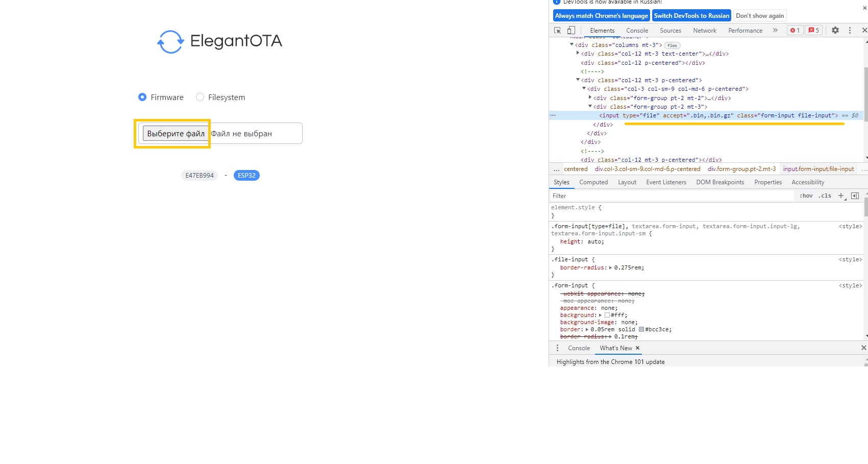
Task: Click the 'Файл не выбран' file status text
Action: [x=241, y=134]
